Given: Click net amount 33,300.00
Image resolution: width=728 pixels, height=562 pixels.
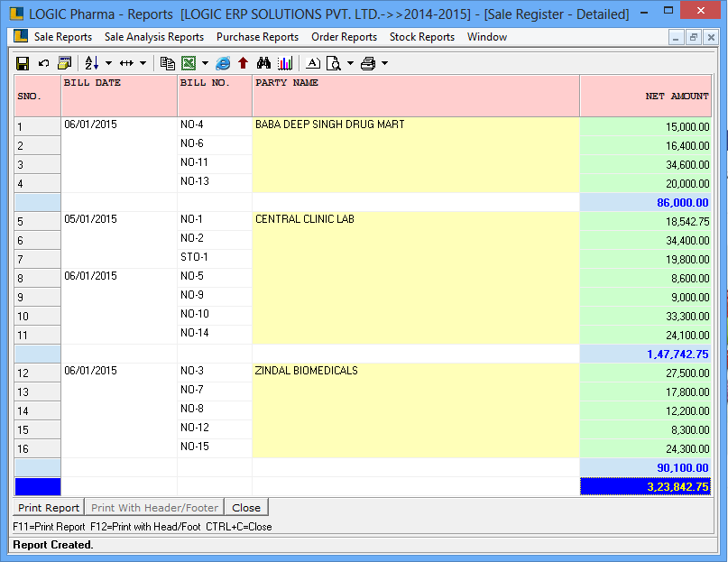Looking at the screenshot, I should pyautogui.click(x=687, y=317).
